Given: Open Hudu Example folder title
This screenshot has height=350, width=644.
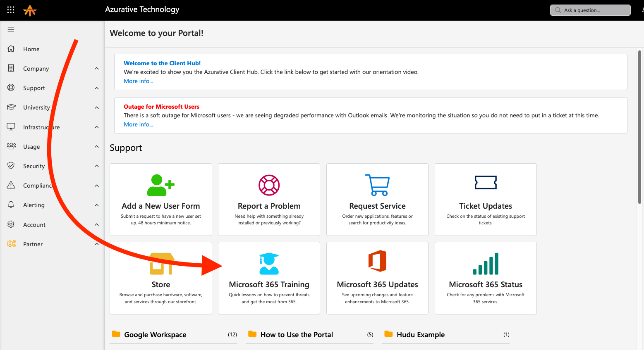Looking at the screenshot, I should tap(421, 335).
